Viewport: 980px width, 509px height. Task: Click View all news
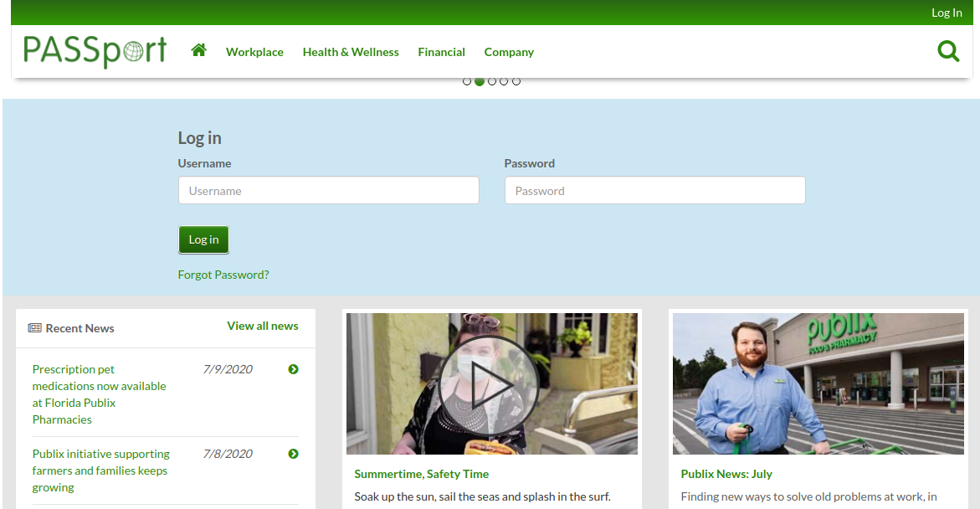pos(263,326)
